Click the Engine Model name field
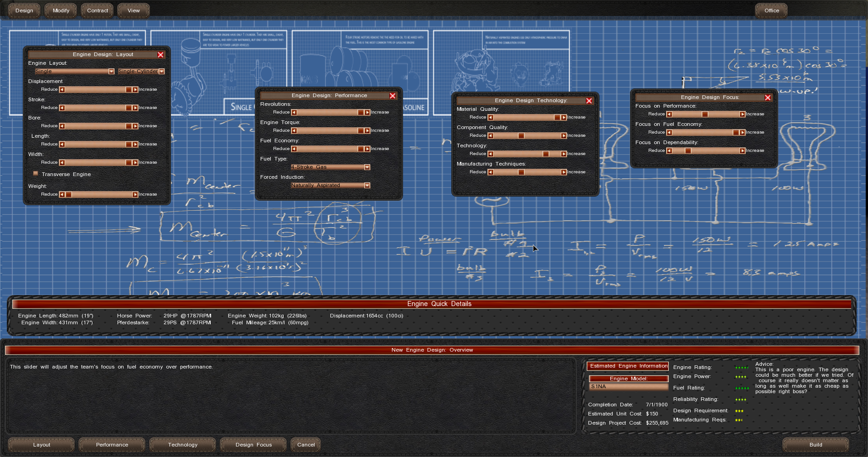The image size is (868, 457). [628, 387]
